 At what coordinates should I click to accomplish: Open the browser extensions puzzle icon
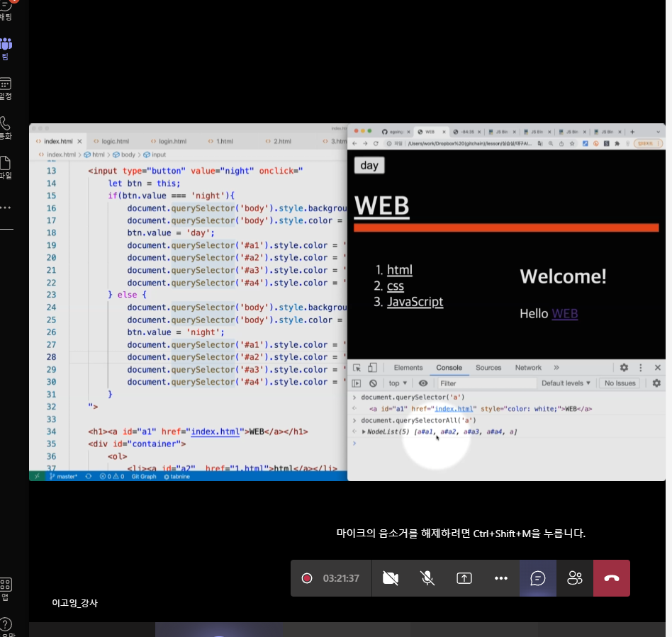click(x=617, y=144)
